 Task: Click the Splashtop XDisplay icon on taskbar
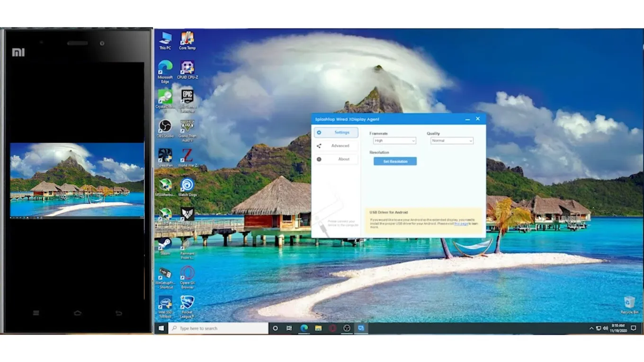(361, 328)
